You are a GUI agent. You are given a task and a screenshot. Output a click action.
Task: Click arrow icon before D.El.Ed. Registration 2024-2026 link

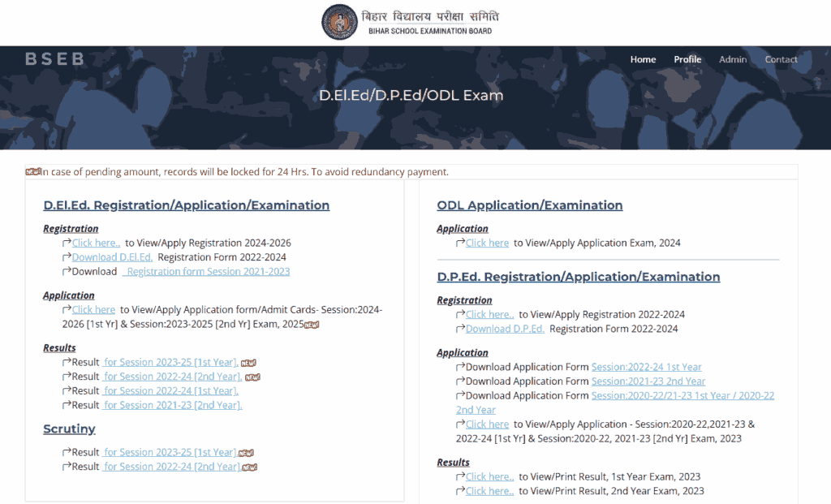click(x=67, y=243)
